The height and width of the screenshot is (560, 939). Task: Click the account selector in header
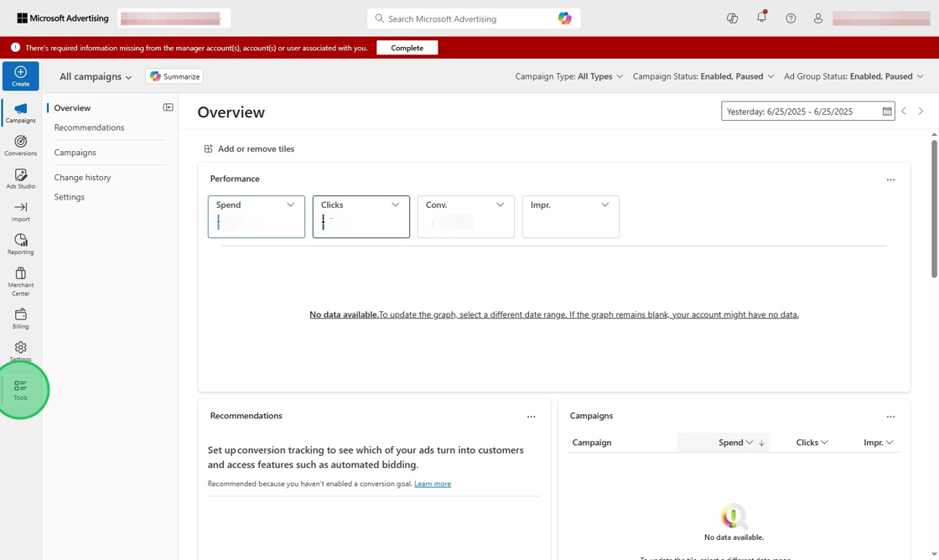174,18
